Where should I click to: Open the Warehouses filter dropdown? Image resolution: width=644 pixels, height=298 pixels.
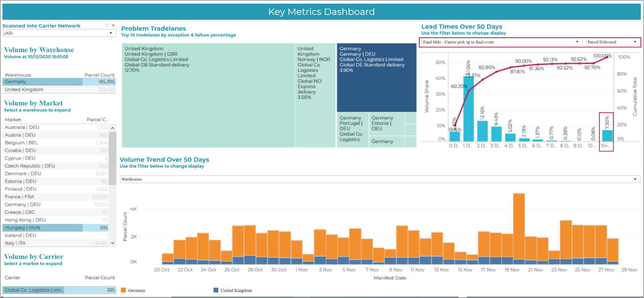pyautogui.click(x=380, y=179)
